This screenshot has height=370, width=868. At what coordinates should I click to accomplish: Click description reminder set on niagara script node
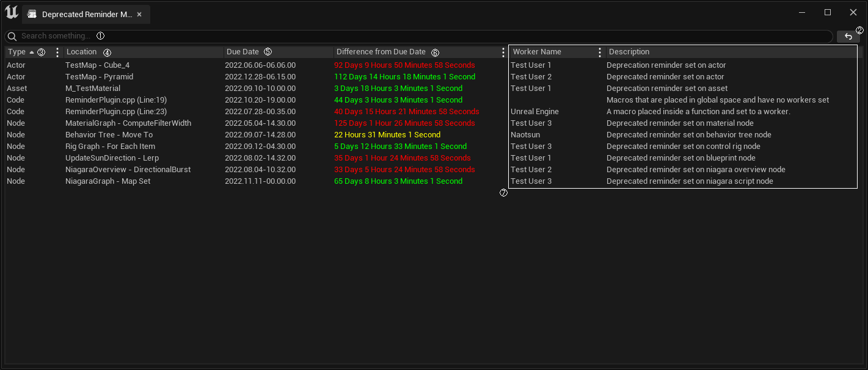pyautogui.click(x=690, y=181)
